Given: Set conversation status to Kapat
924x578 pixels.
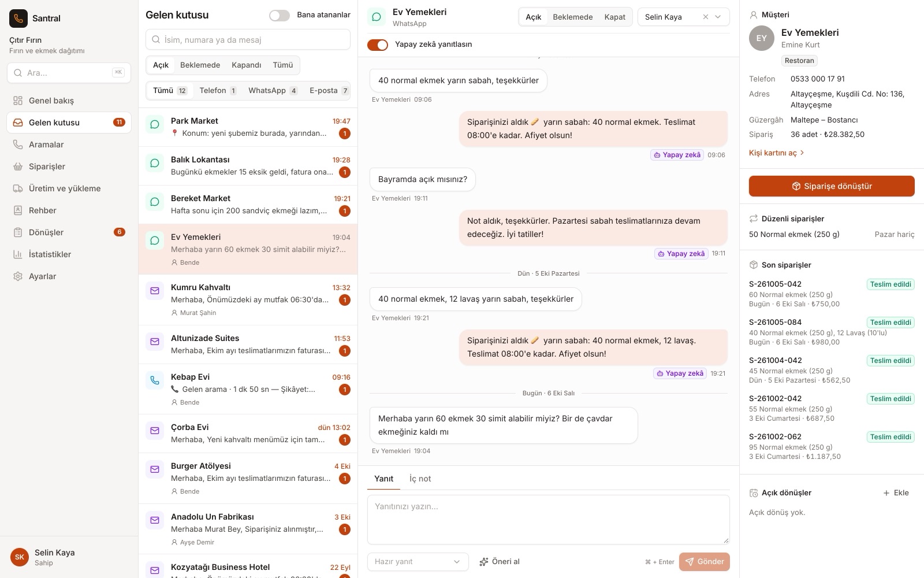Looking at the screenshot, I should [x=614, y=17].
